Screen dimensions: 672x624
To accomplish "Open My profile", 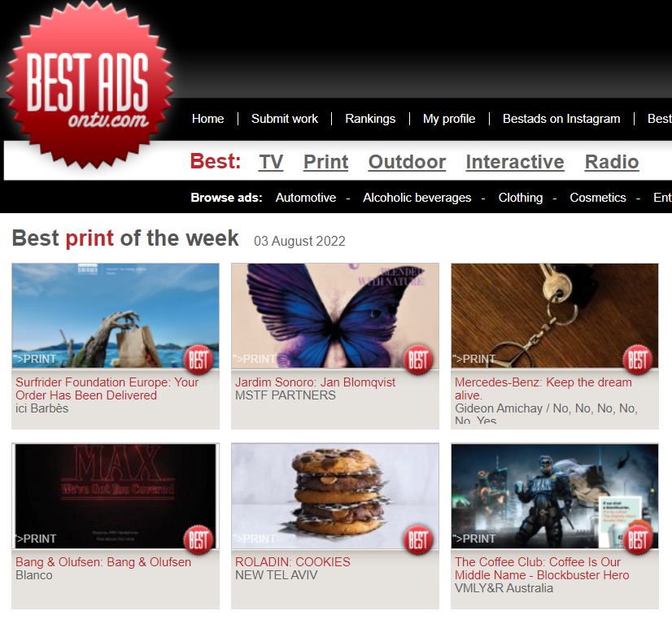I will click(449, 119).
